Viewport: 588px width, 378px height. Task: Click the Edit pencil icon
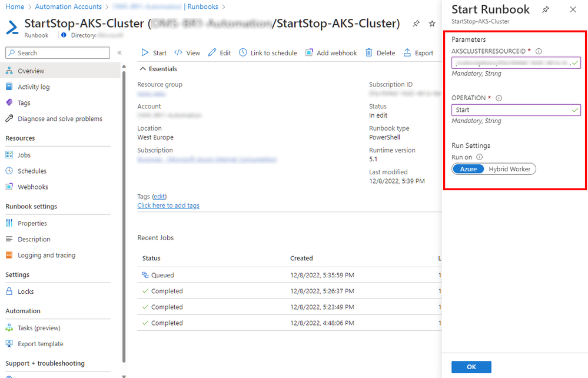tap(212, 52)
